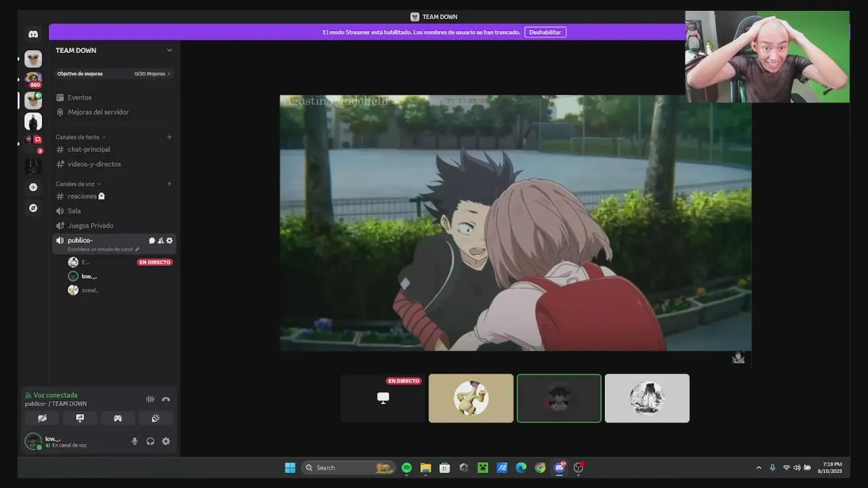Image resolution: width=868 pixels, height=488 pixels.
Task: Click the microphone tray icon
Action: (x=772, y=468)
